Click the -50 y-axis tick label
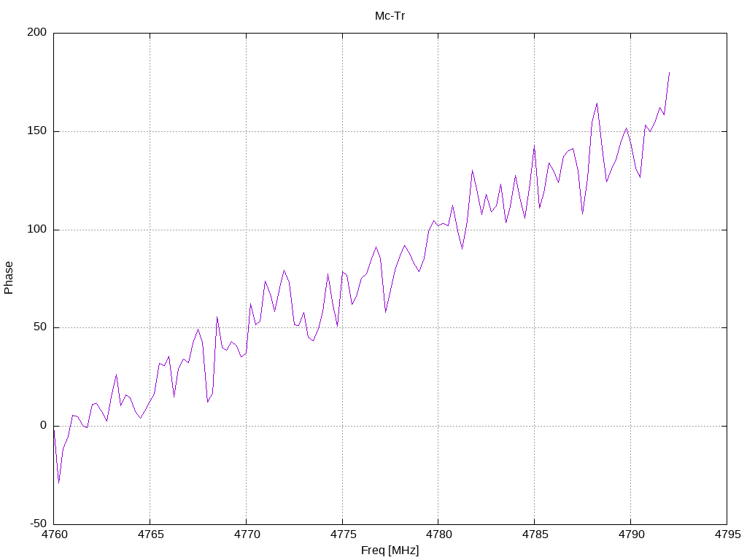This screenshot has width=747, height=560. [39, 524]
